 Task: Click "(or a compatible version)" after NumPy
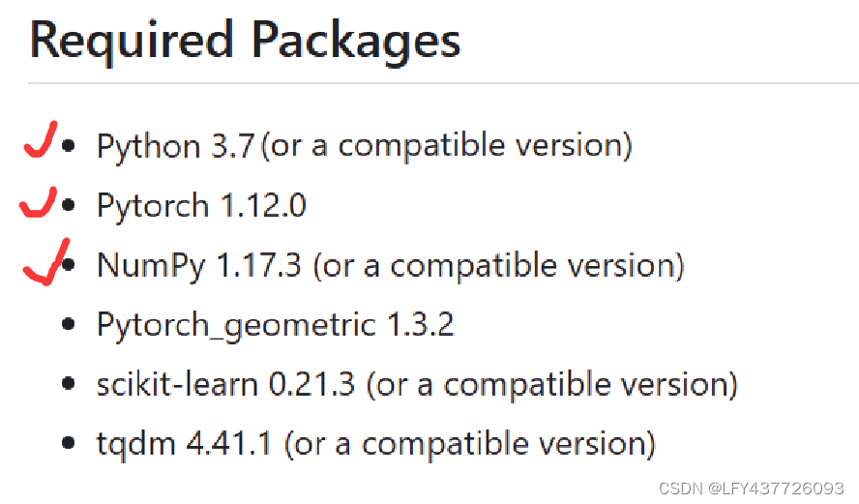499,265
